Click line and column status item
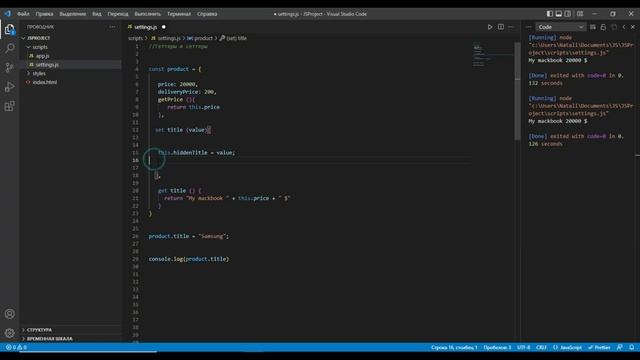 [454, 347]
